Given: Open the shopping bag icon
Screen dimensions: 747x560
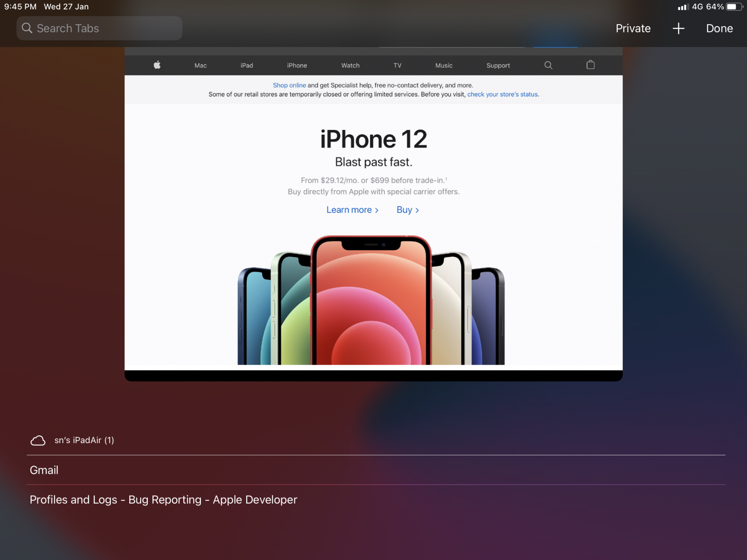Looking at the screenshot, I should coord(590,65).
